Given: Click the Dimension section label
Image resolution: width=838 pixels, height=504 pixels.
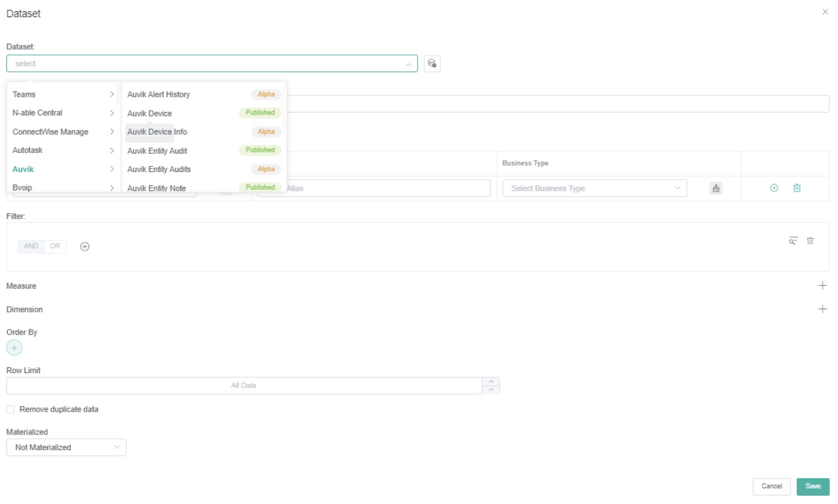Looking at the screenshot, I should 25,309.
